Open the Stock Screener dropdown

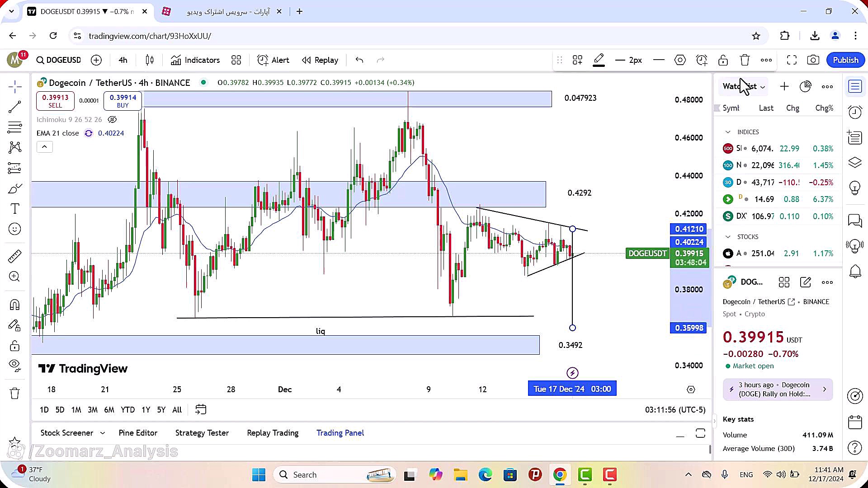tap(72, 433)
